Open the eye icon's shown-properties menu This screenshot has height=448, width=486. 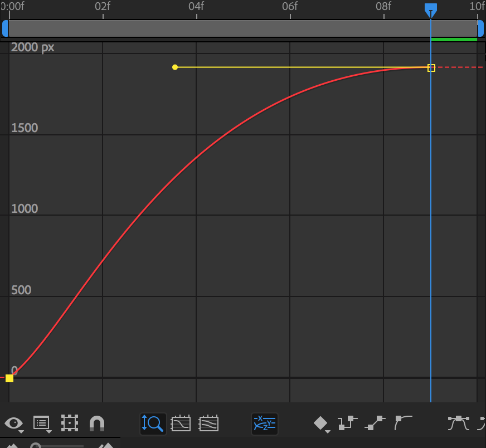pyautogui.click(x=14, y=423)
